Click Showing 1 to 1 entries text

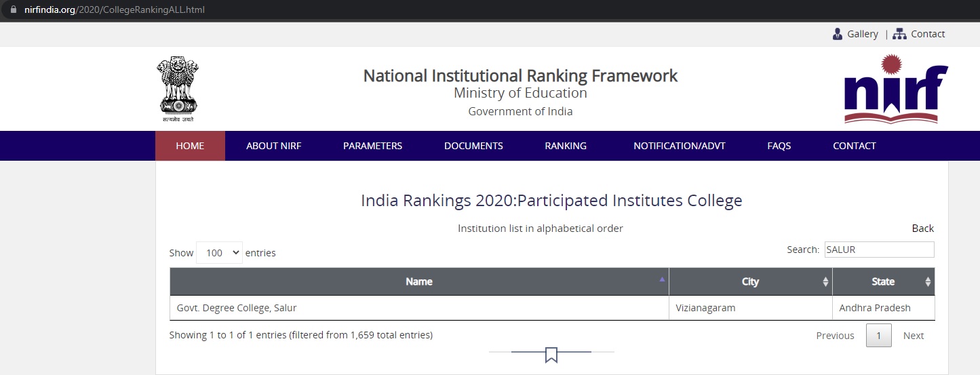(x=301, y=335)
